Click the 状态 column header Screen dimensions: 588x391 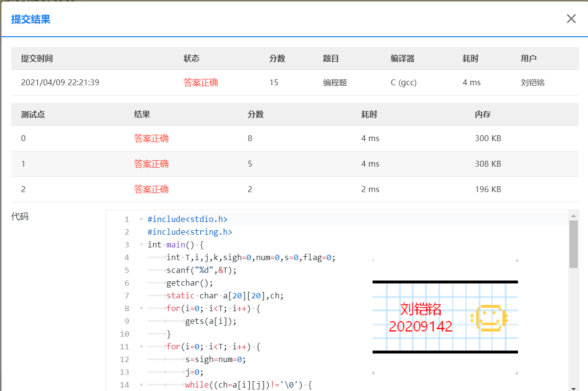[191, 59]
